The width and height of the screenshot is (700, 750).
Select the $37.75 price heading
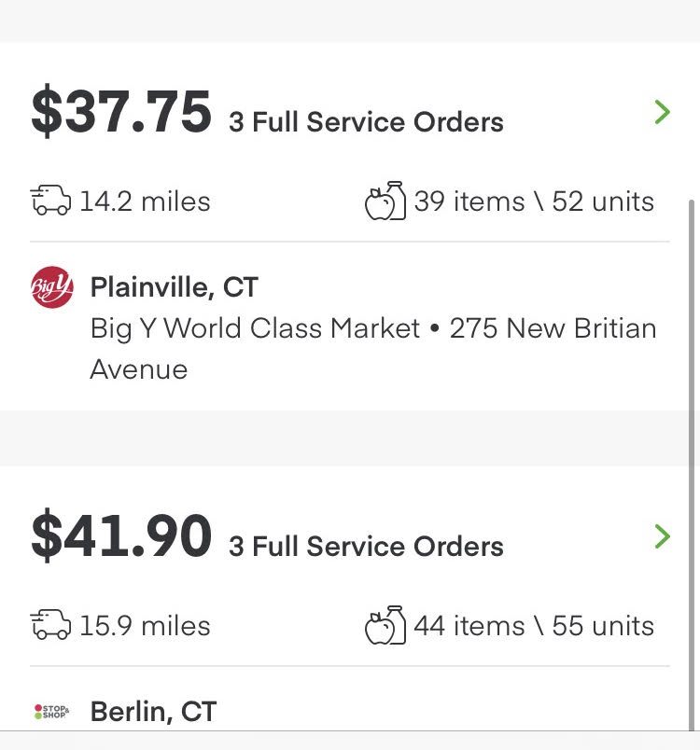(x=121, y=112)
